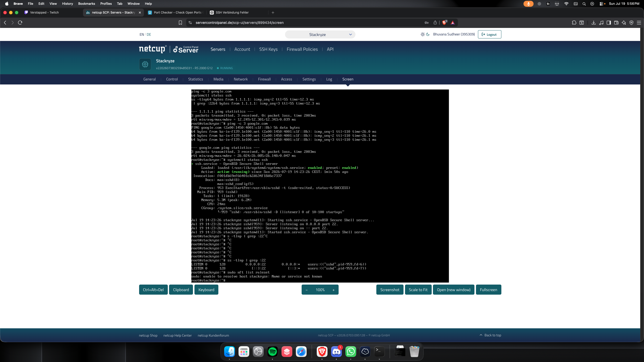Viewport: 644px width, 362px height.
Task: Switch to light theme with sun icon
Action: (423, 34)
